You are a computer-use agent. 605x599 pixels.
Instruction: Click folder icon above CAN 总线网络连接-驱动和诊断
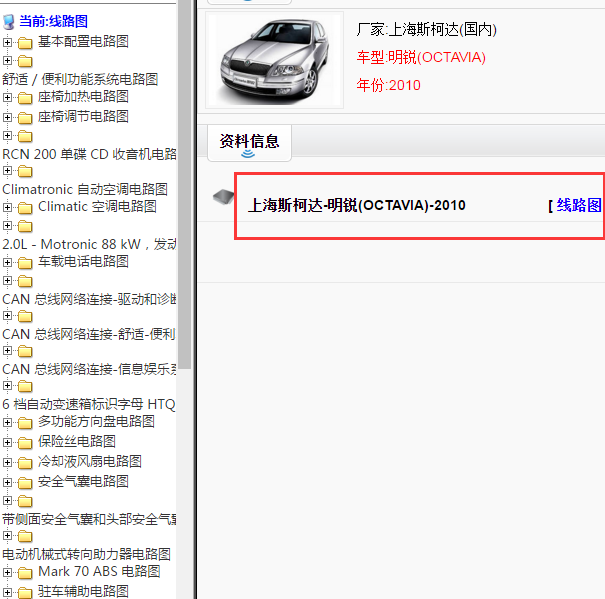point(25,281)
